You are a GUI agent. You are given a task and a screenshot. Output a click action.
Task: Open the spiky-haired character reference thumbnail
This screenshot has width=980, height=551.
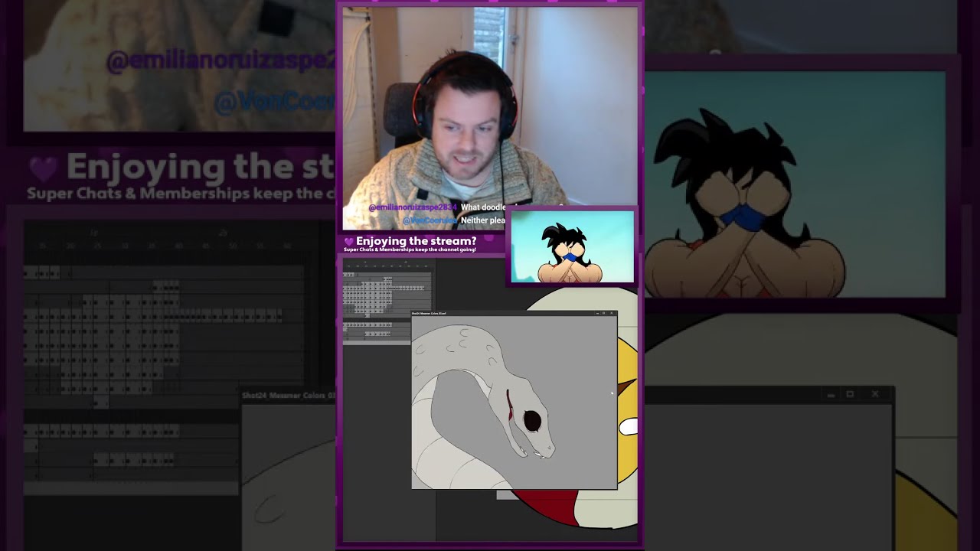coord(572,247)
